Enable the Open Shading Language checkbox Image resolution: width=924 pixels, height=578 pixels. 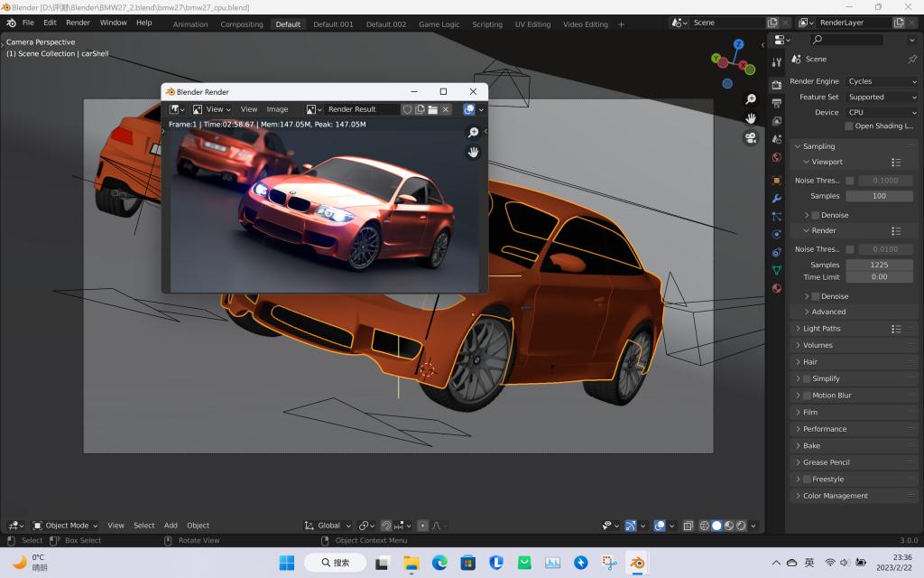pyautogui.click(x=848, y=126)
